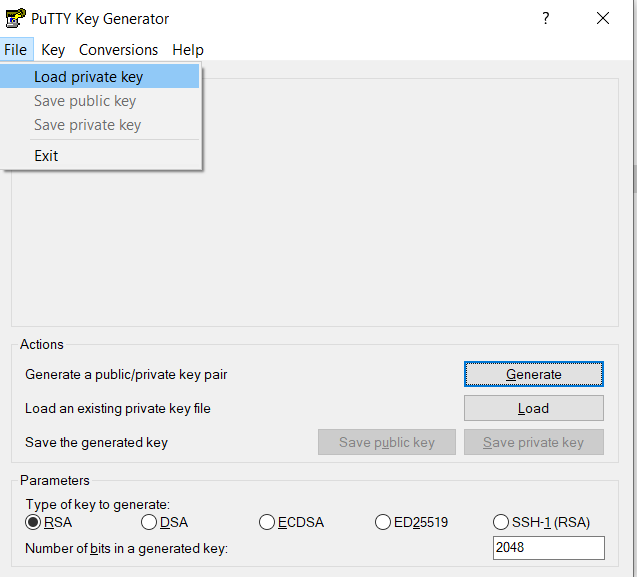
Task: Click Save public key button in Actions
Action: (x=386, y=442)
